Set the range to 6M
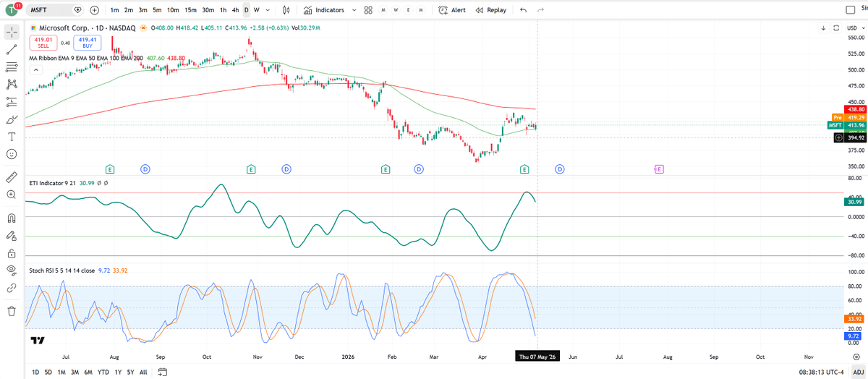This screenshot has width=868, height=379. 88,372
